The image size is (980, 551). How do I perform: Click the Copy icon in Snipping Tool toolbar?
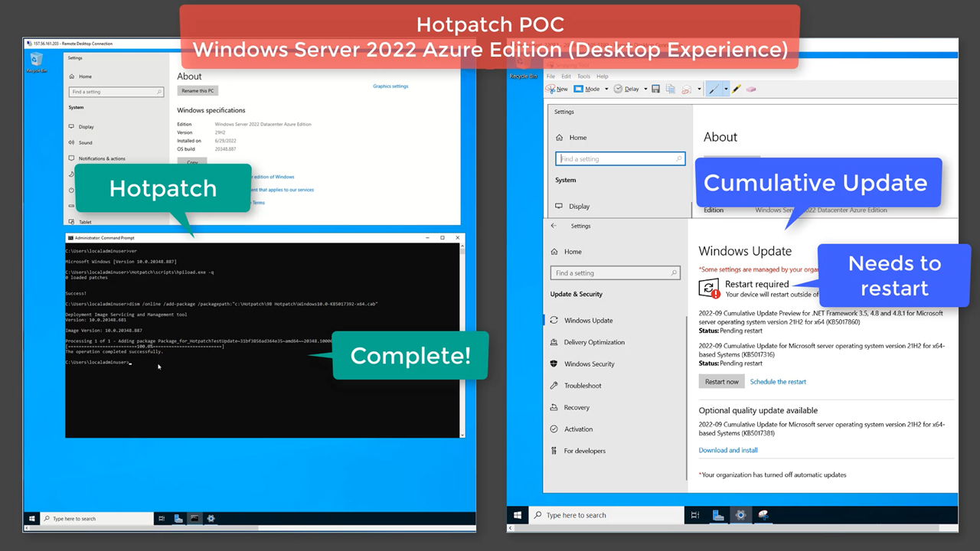[671, 89]
